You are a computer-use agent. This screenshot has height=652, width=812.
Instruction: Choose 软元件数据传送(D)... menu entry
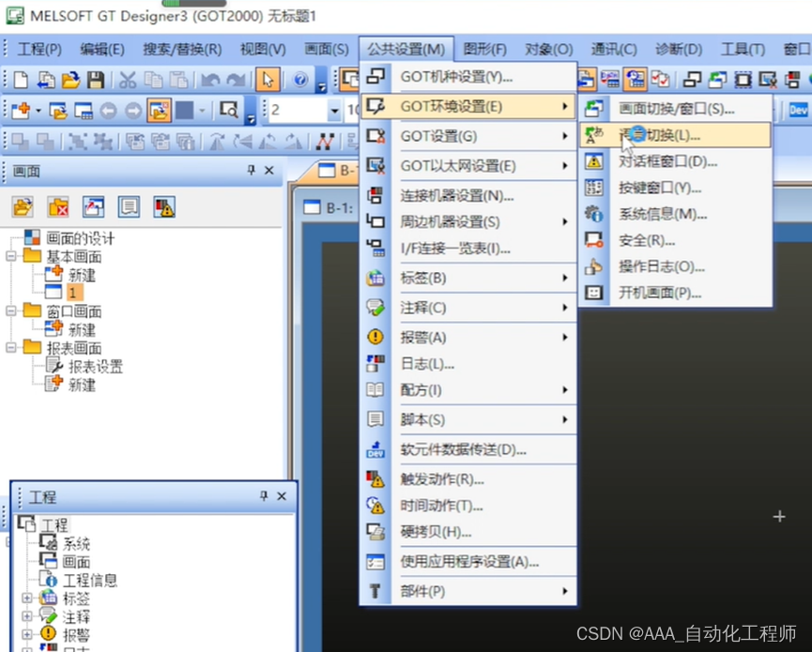468,449
